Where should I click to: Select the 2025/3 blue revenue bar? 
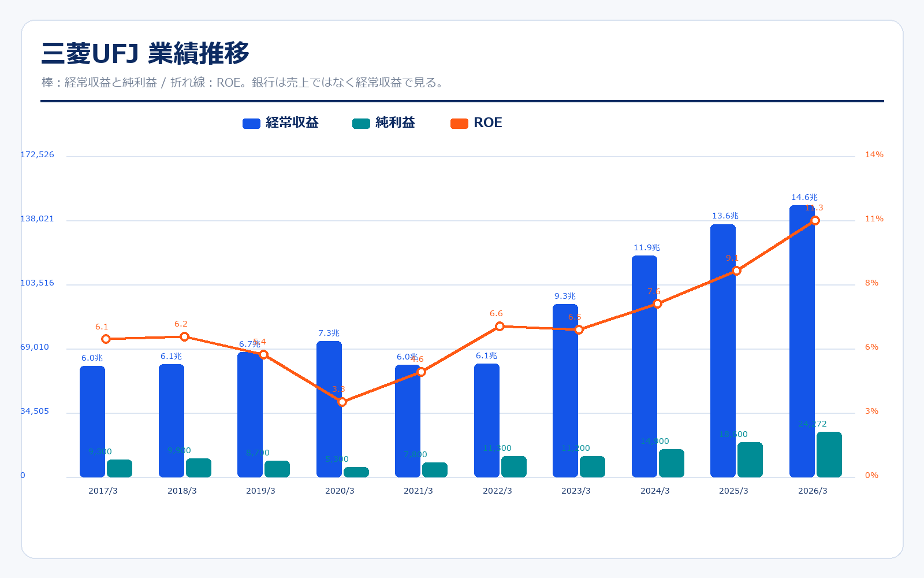click(723, 351)
